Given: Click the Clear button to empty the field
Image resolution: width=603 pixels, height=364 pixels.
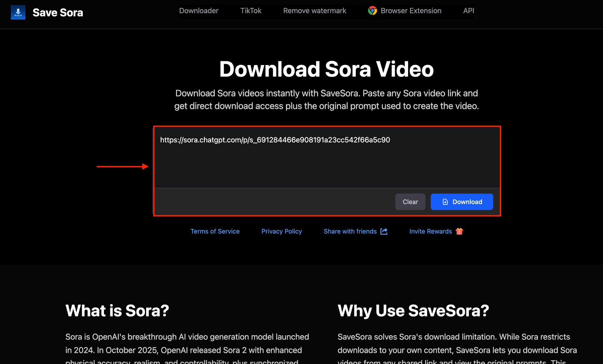Looking at the screenshot, I should (x=410, y=202).
